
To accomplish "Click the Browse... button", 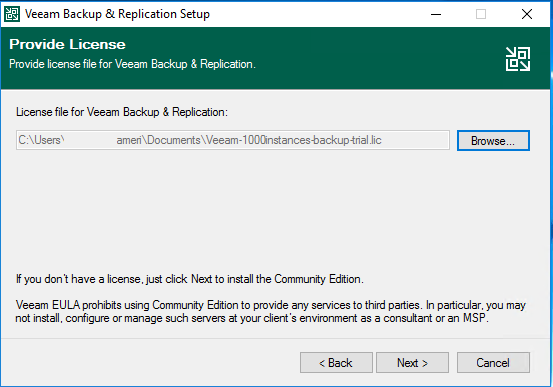I will tap(493, 140).
